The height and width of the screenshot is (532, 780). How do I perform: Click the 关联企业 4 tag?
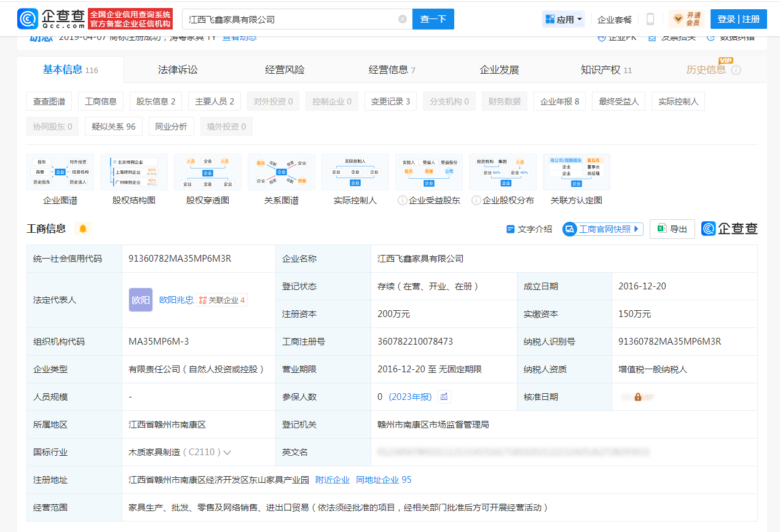coord(222,300)
